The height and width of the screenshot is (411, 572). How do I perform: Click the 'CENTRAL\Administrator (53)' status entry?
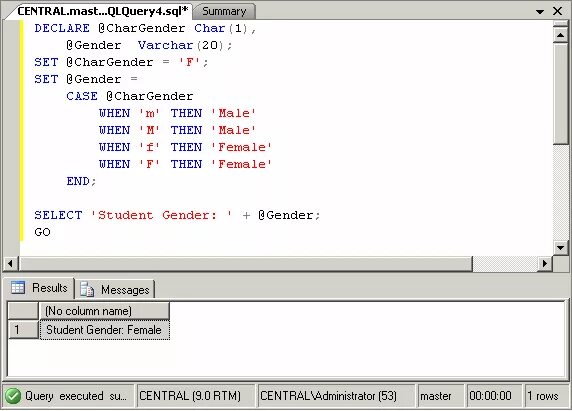pos(328,396)
